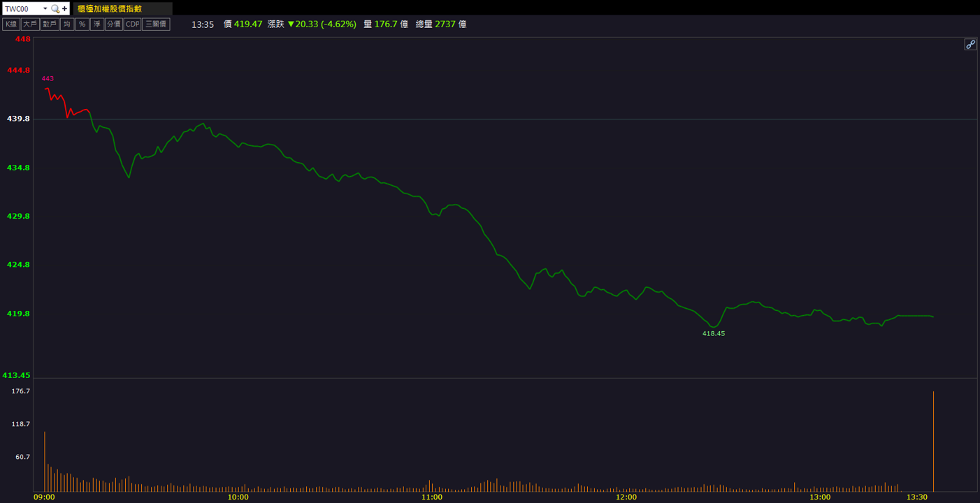980x503 pixels.
Task: Select the % percentage scale button
Action: pos(82,24)
